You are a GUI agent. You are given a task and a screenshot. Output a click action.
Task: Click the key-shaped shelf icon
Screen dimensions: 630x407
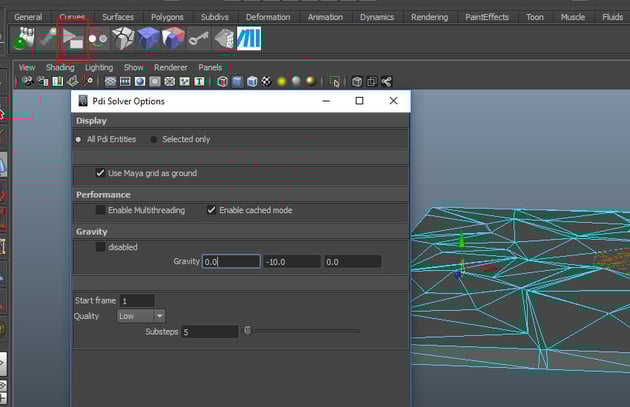[x=199, y=39]
